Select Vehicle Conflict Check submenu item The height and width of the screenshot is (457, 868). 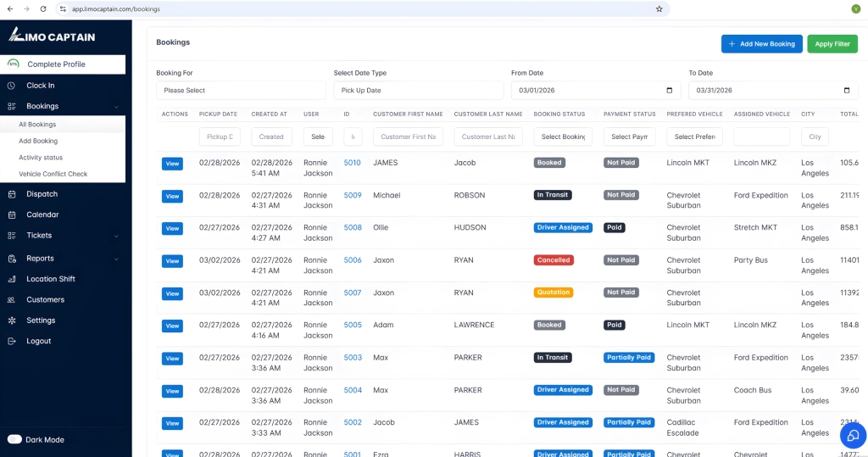53,174
